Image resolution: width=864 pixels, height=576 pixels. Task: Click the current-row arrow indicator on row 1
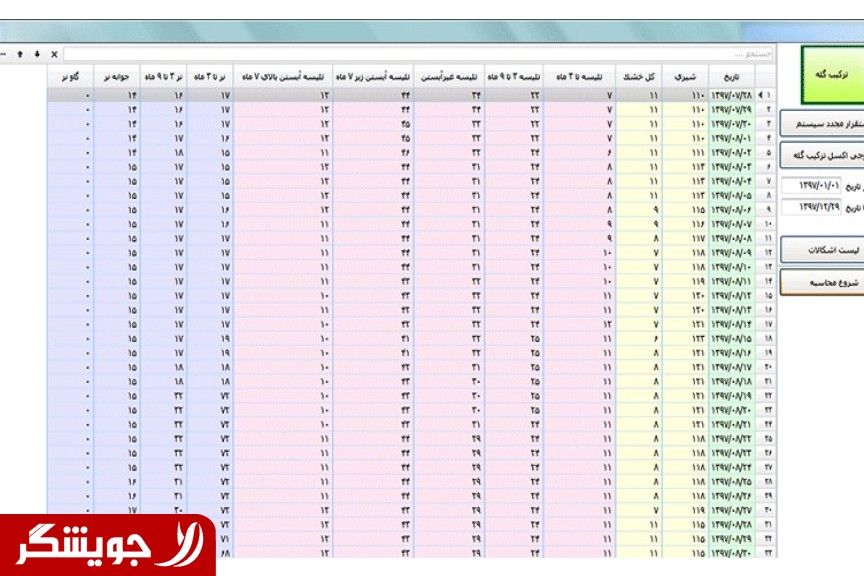point(764,96)
